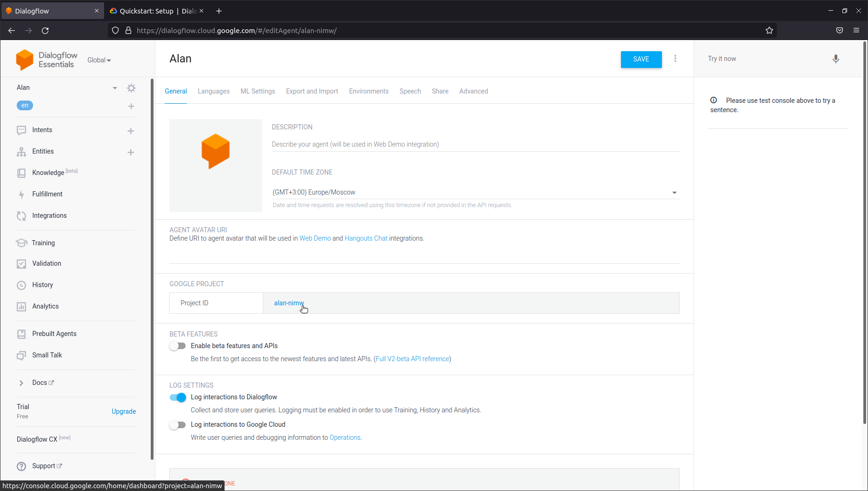
Task: Open the Default Time Zone dropdown
Action: click(x=674, y=192)
